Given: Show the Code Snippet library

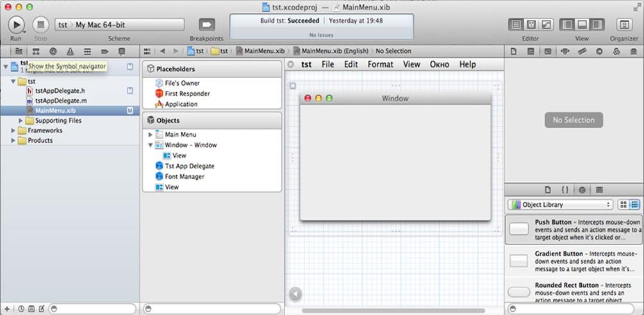Looking at the screenshot, I should tap(565, 190).
